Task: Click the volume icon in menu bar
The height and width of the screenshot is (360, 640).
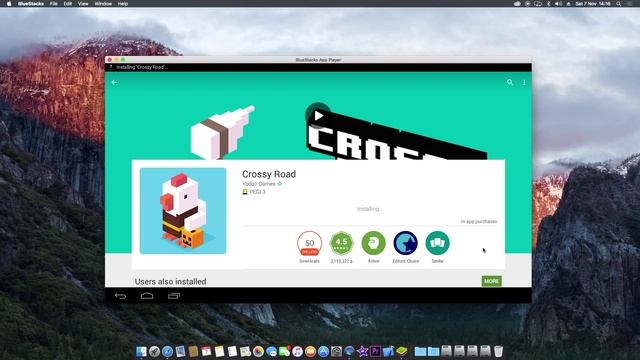Action: (558, 4)
